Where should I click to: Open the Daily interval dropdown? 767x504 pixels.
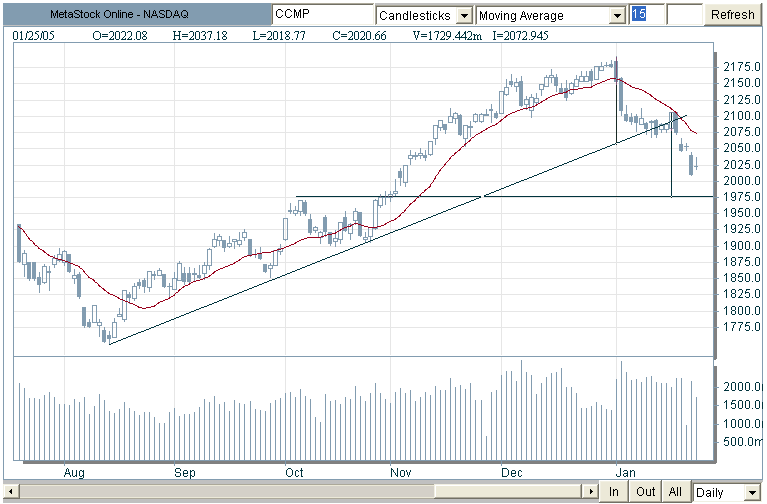click(753, 492)
